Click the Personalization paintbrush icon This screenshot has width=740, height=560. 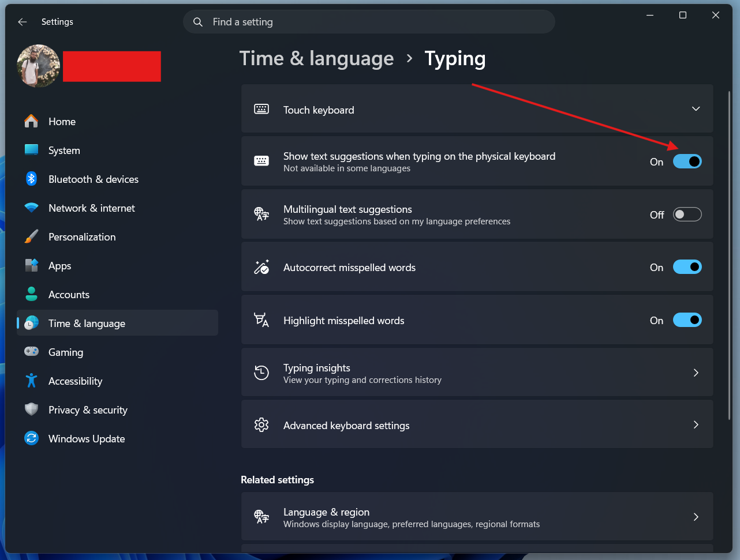(31, 236)
